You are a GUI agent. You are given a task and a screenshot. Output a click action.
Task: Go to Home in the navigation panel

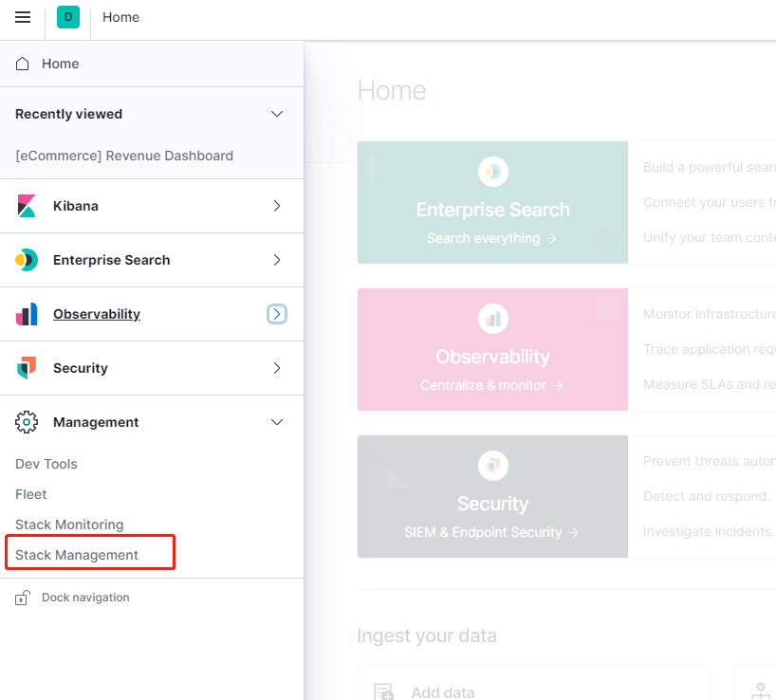[x=60, y=64]
